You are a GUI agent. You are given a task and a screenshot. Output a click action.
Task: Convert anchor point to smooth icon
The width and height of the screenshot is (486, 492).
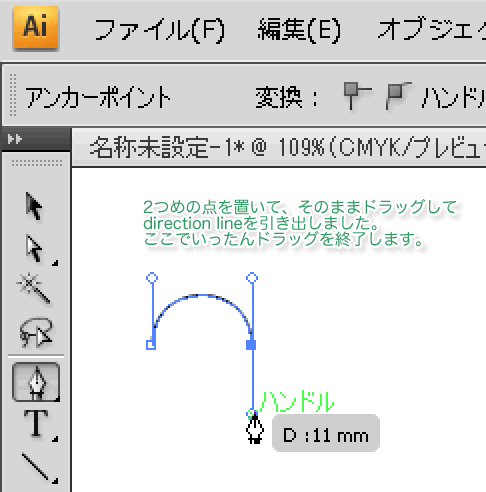pos(398,96)
